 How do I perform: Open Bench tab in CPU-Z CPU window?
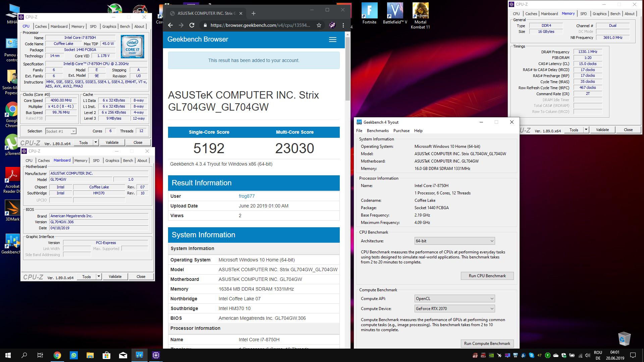pos(125,26)
